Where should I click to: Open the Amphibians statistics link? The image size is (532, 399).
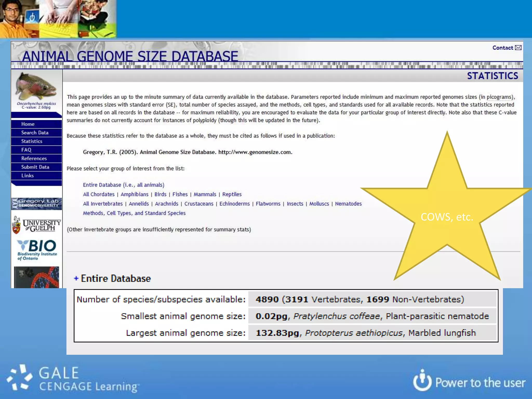coord(134,194)
